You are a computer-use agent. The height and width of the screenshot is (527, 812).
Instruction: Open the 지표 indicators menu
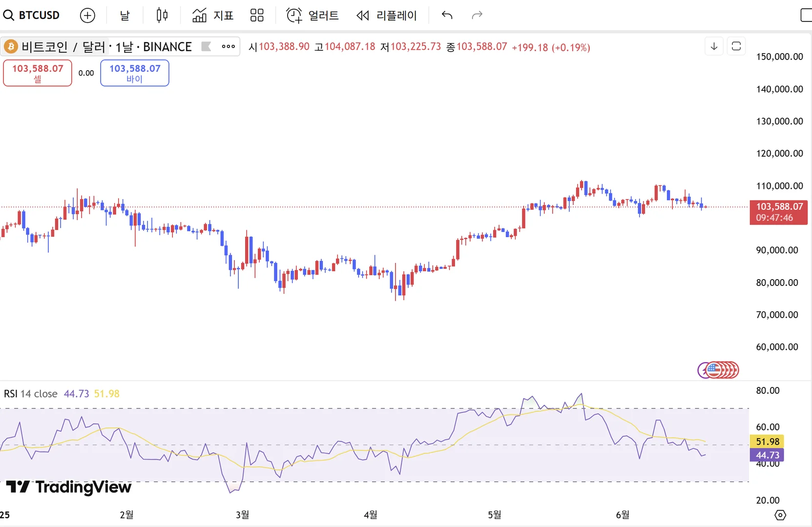point(213,16)
